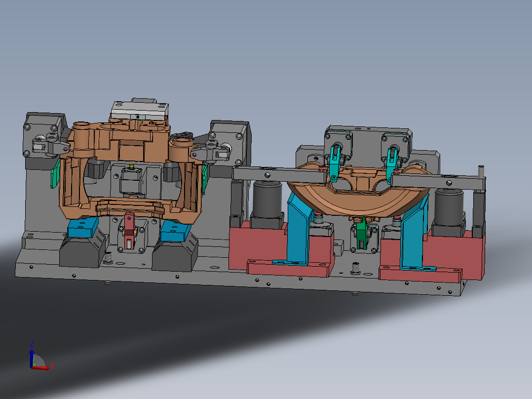
Task: Select the left blue support pad under the caliper
Action: tap(83, 227)
